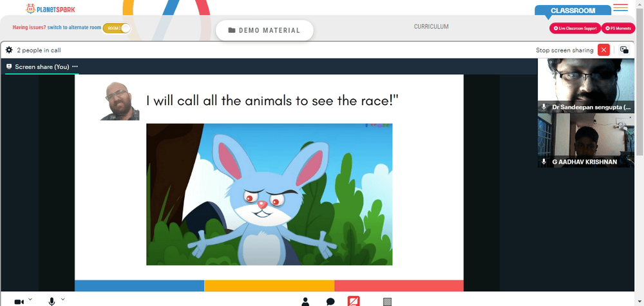Image resolution: width=644 pixels, height=306 pixels.
Task: Select the CLASSROOM tab
Action: click(x=573, y=11)
